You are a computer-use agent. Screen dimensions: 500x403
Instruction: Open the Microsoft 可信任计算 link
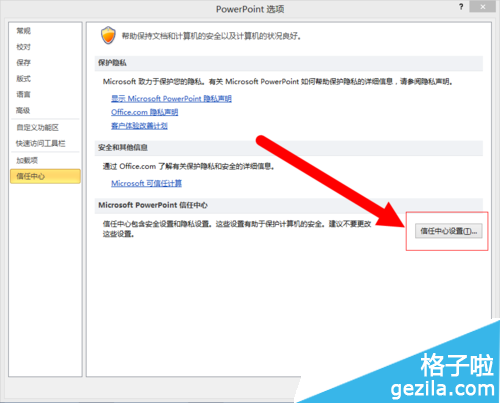[147, 183]
